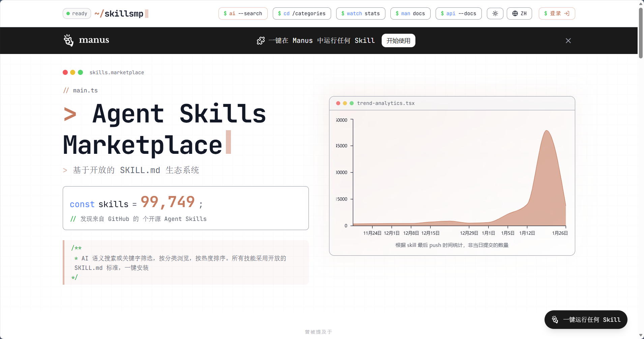
Task: Click the skills.marketplace label
Action: pyautogui.click(x=117, y=73)
